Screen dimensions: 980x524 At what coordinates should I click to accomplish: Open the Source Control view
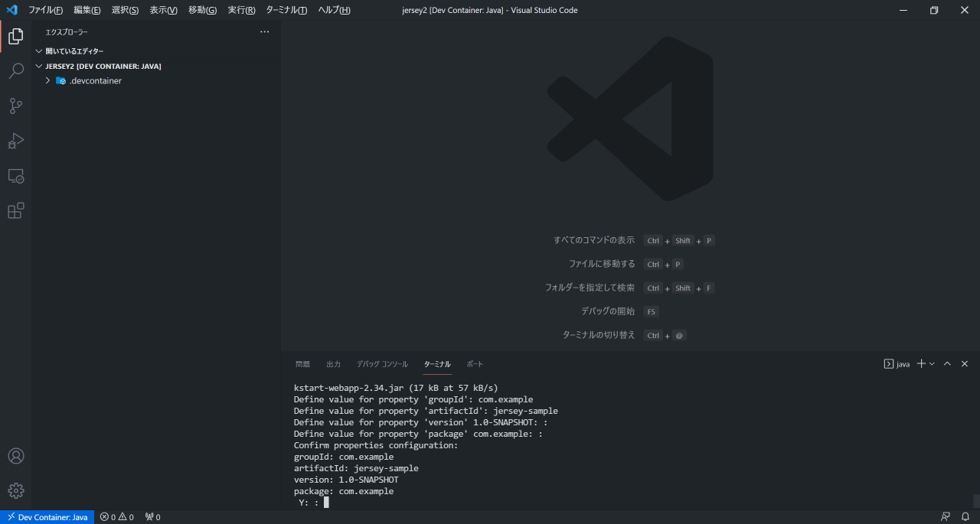point(15,106)
